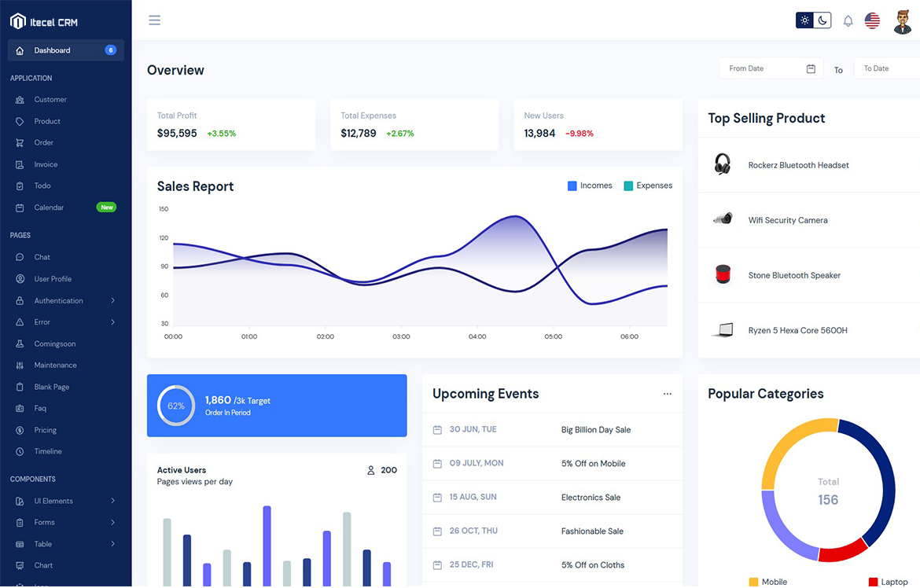Click the Chart icon in sidebar

point(20,566)
